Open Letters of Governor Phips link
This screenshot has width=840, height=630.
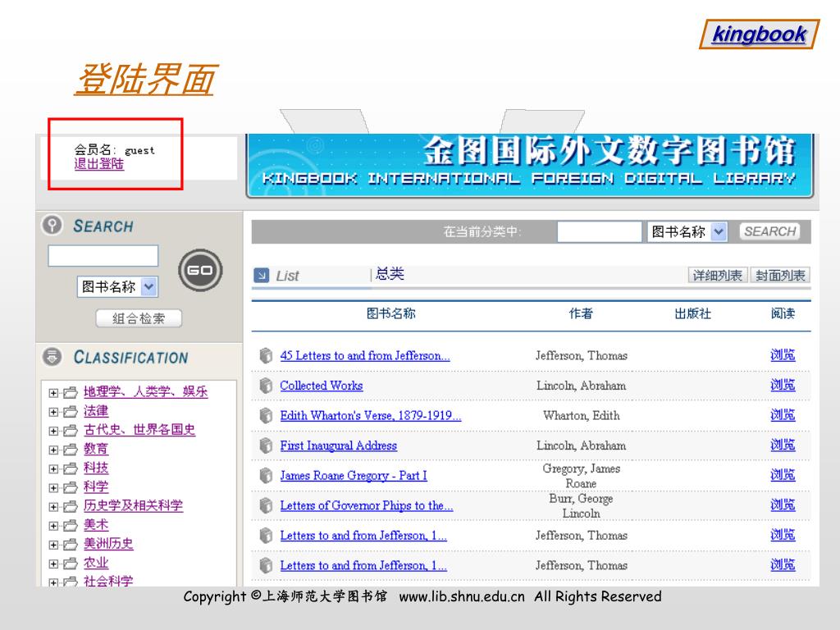coord(367,505)
